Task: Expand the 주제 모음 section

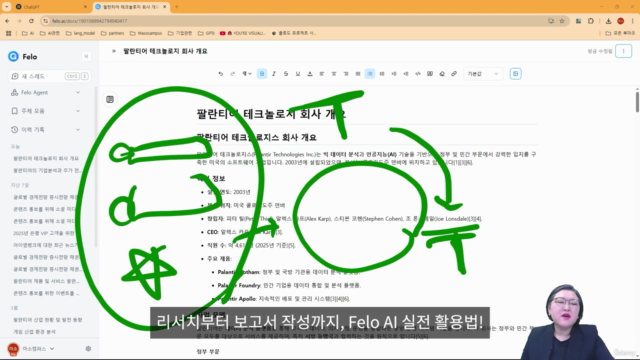Action: click(x=46, y=111)
